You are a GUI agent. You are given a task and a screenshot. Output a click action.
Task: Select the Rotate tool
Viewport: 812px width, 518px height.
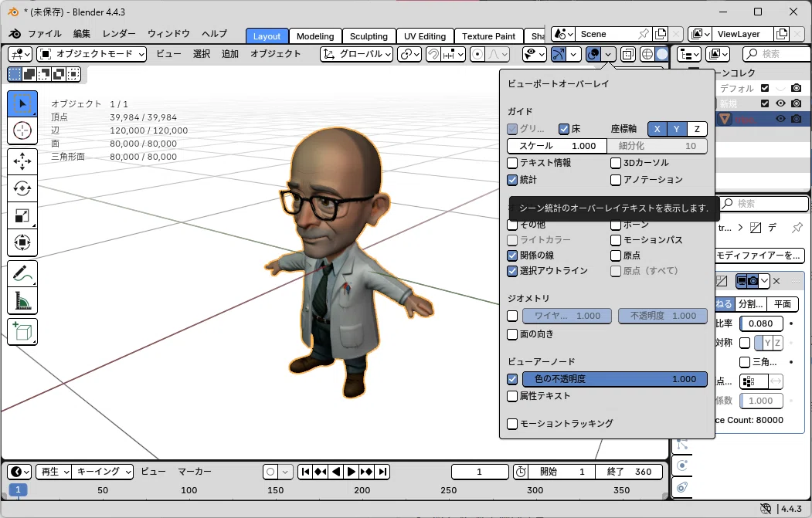click(22, 188)
